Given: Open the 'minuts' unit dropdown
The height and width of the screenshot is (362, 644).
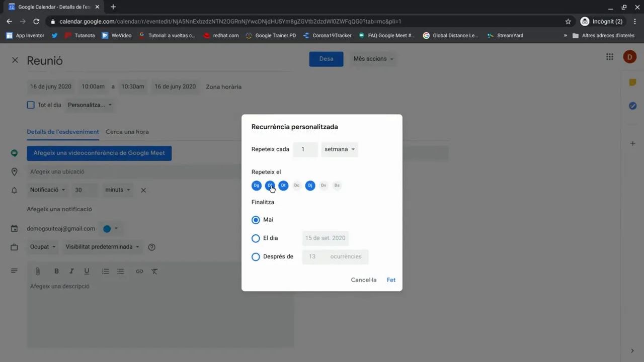Looking at the screenshot, I should [118, 190].
